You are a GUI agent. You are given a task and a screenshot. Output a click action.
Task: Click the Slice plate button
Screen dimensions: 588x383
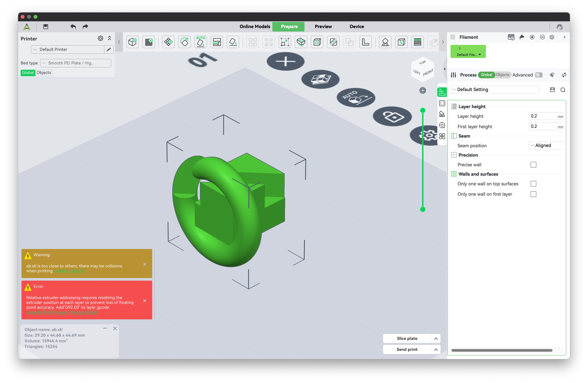[407, 338]
